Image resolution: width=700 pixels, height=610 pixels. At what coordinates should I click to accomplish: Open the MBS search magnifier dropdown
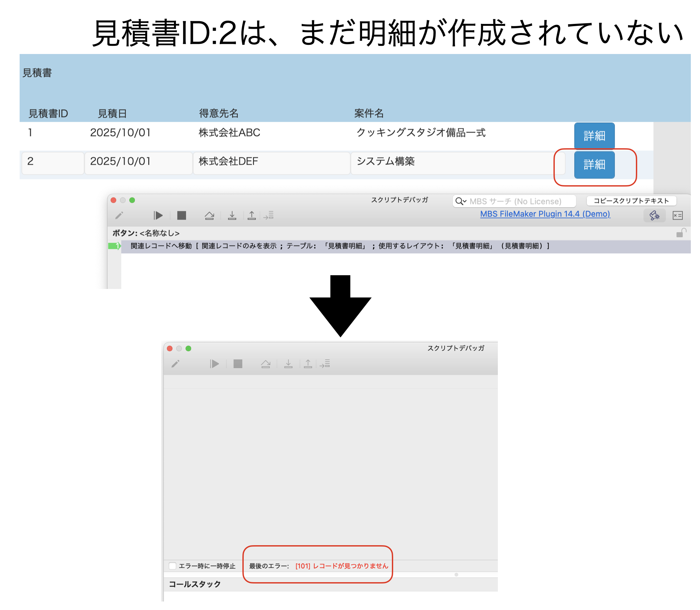click(461, 201)
